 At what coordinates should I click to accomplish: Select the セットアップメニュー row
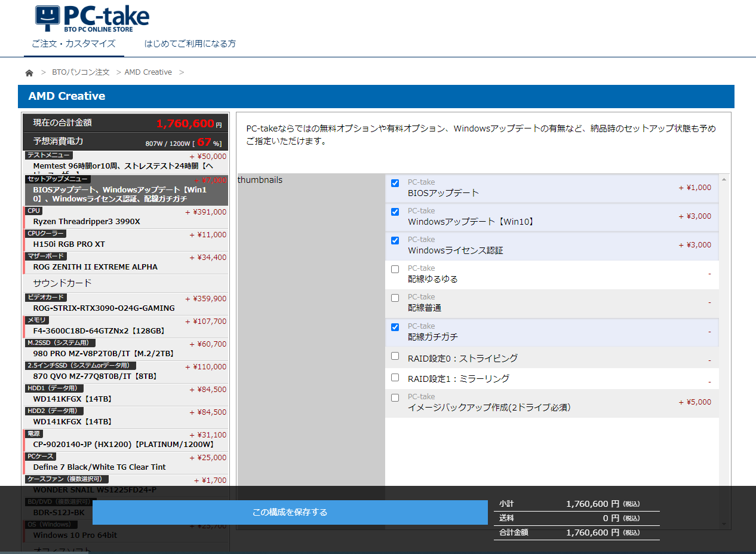[126, 190]
